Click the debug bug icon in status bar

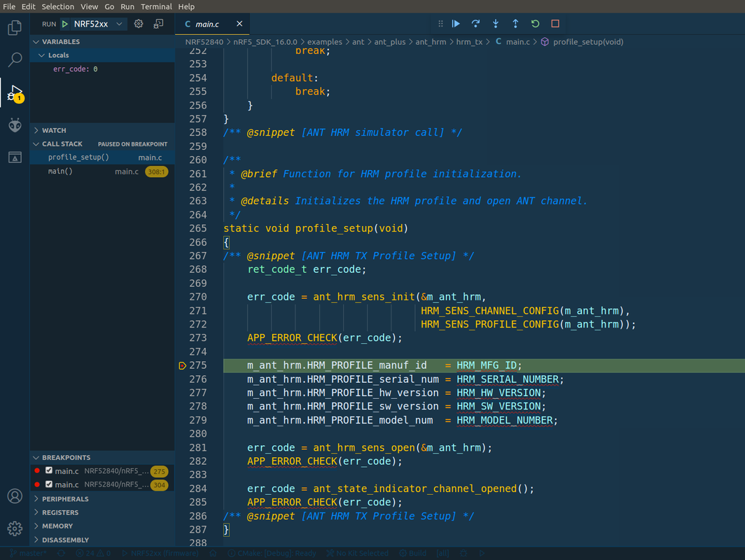(x=464, y=554)
